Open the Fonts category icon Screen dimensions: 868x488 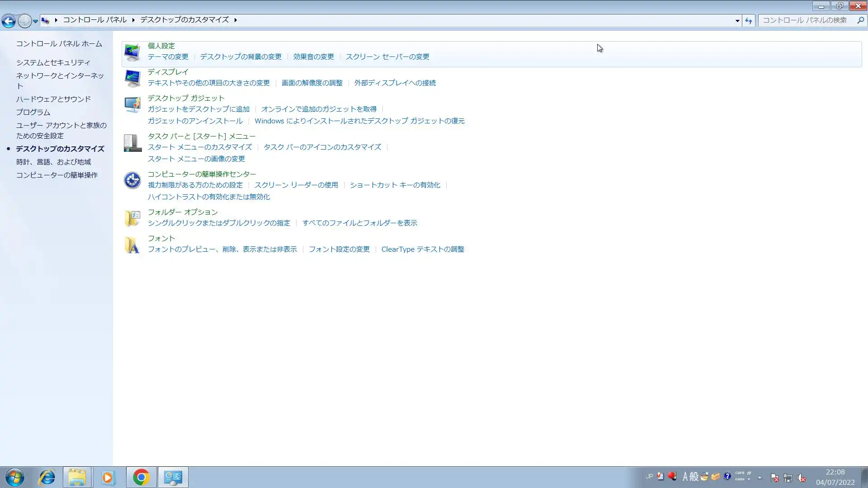coord(132,245)
